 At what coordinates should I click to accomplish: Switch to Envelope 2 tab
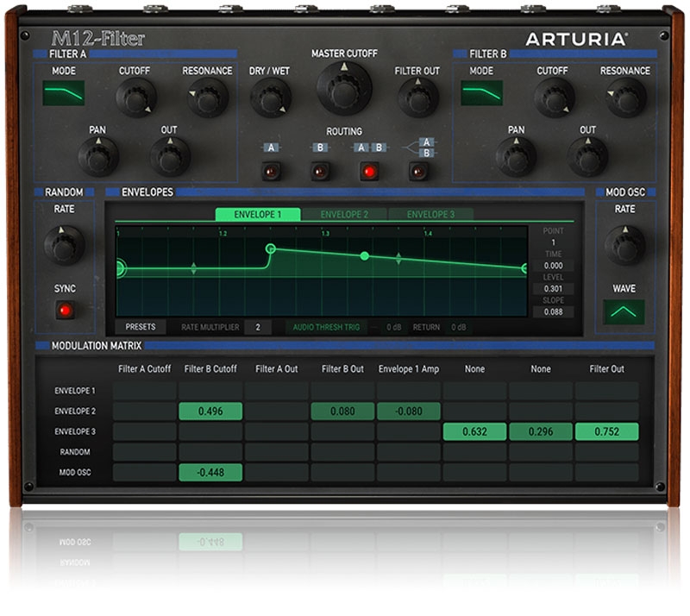[344, 215]
